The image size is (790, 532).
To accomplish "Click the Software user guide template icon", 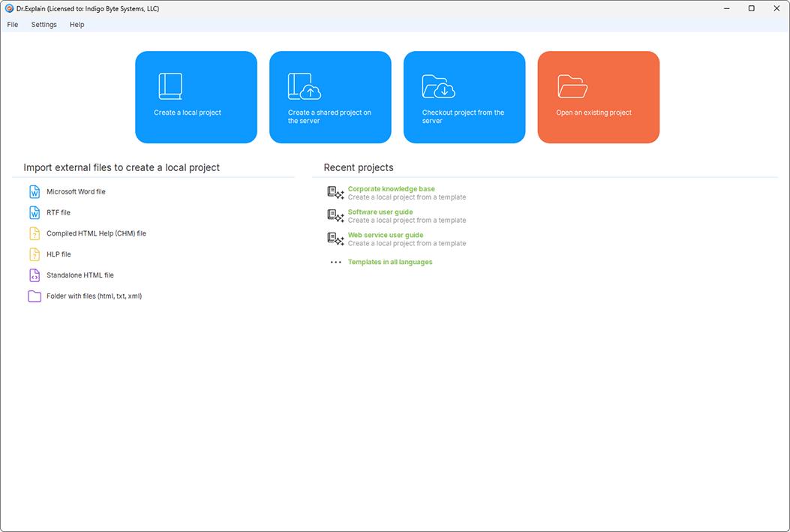I will [335, 216].
